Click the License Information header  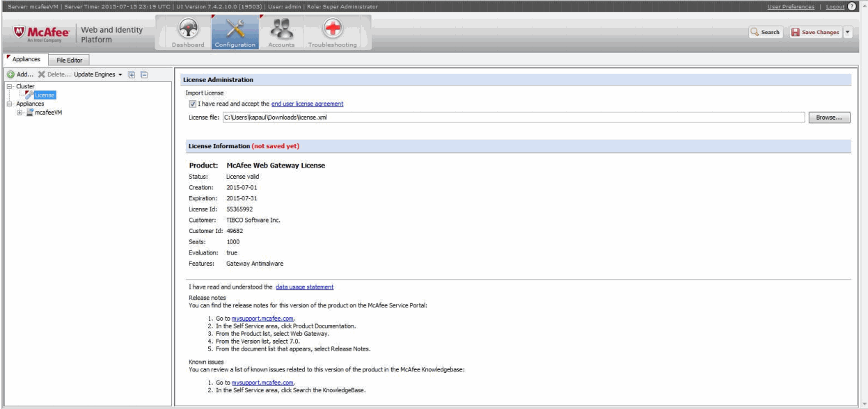tap(244, 146)
